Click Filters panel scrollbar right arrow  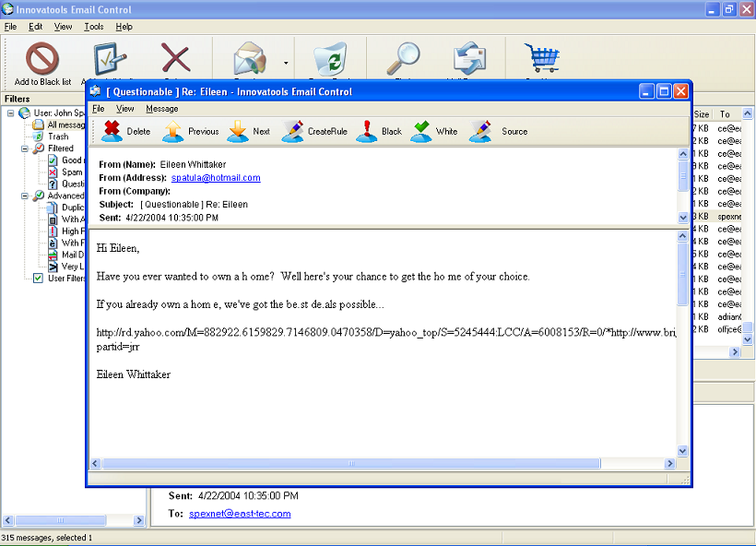click(139, 520)
